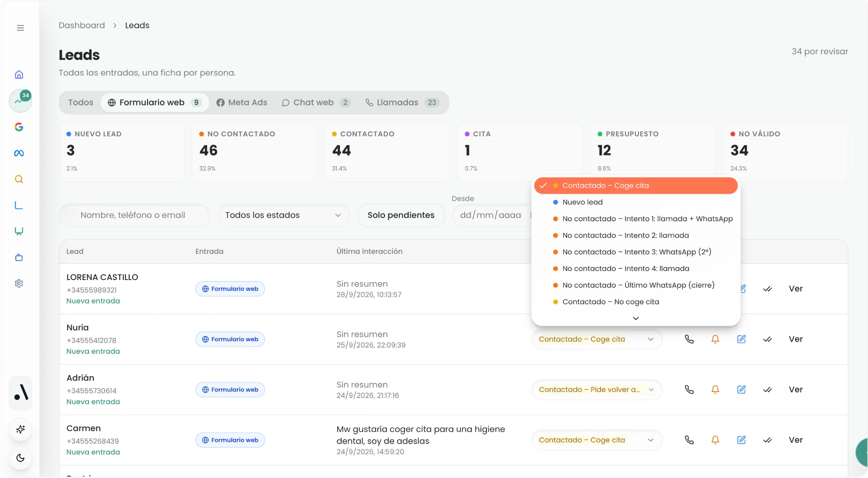Filter by the CONTACTADO card
The height and width of the screenshot is (478, 868).
click(x=387, y=152)
